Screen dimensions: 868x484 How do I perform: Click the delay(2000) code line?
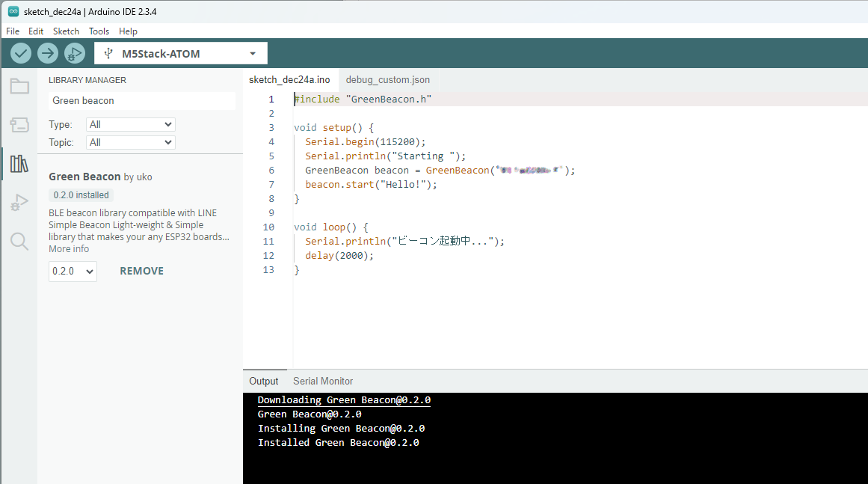click(339, 255)
